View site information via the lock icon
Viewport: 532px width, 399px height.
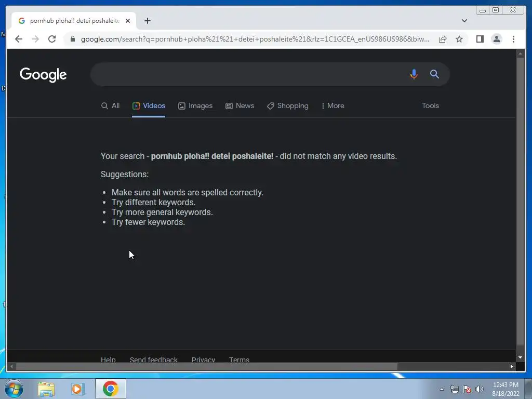click(x=73, y=39)
